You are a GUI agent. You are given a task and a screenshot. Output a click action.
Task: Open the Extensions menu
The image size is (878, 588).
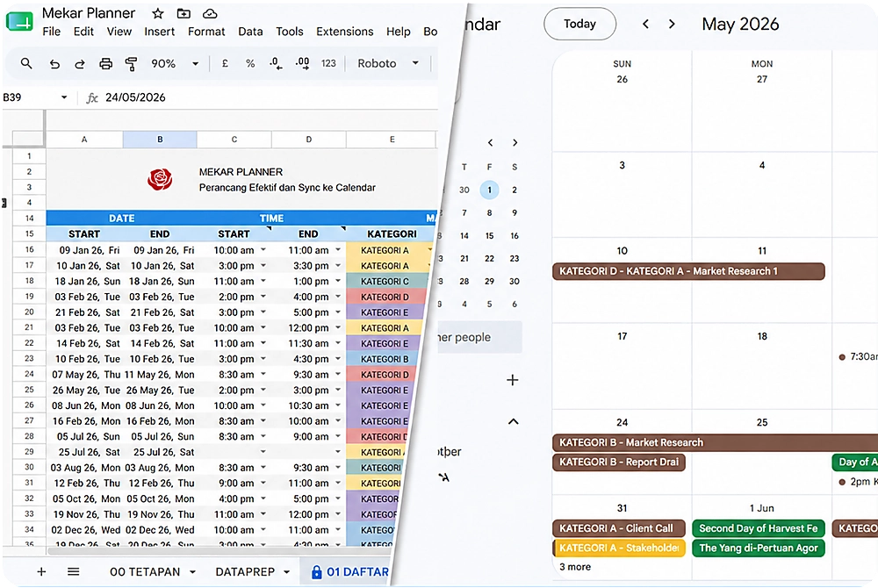click(345, 32)
